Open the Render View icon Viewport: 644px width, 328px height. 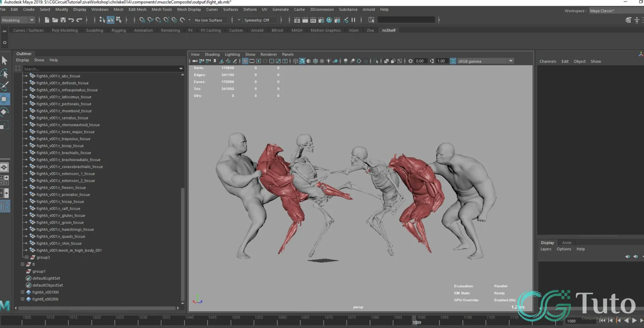pos(297,20)
